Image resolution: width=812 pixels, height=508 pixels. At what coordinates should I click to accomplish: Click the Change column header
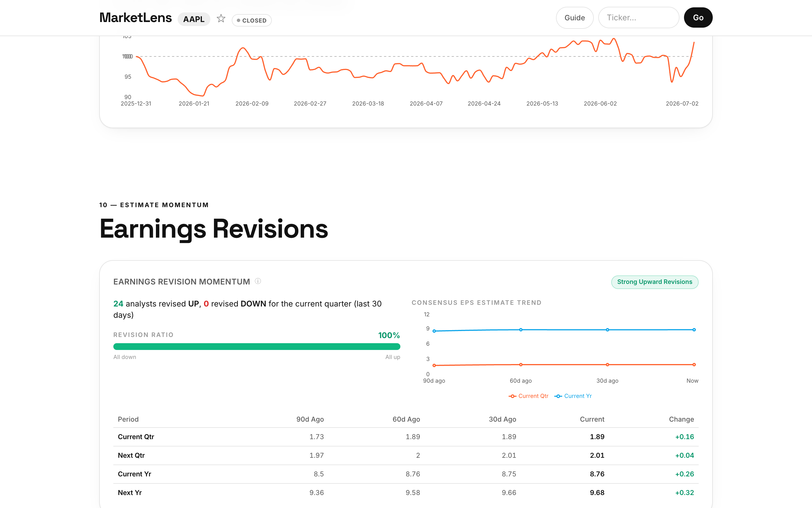tap(681, 419)
